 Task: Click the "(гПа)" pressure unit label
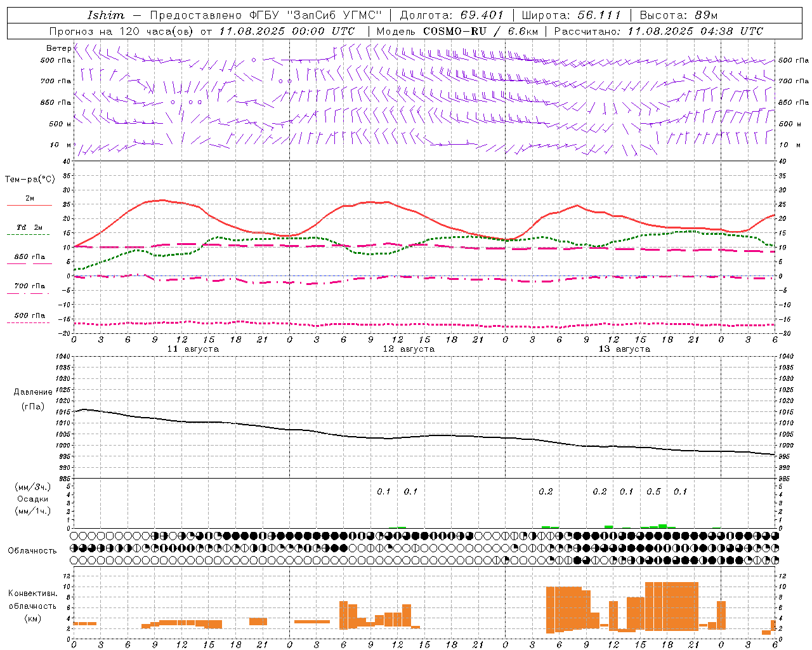pyautogui.click(x=33, y=407)
